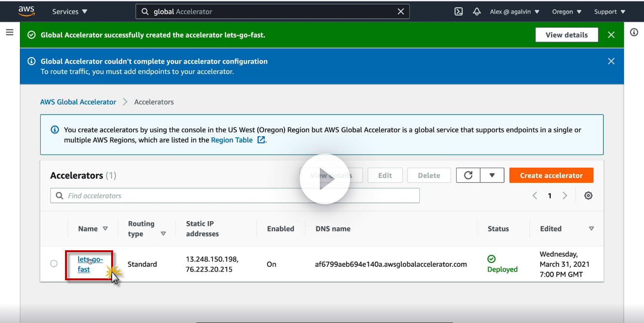Click the Accelerators breadcrumb text
Image resolution: width=644 pixels, height=323 pixels.
click(154, 102)
